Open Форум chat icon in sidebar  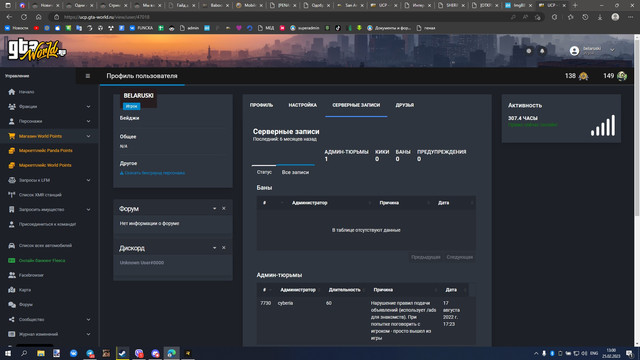click(12, 304)
